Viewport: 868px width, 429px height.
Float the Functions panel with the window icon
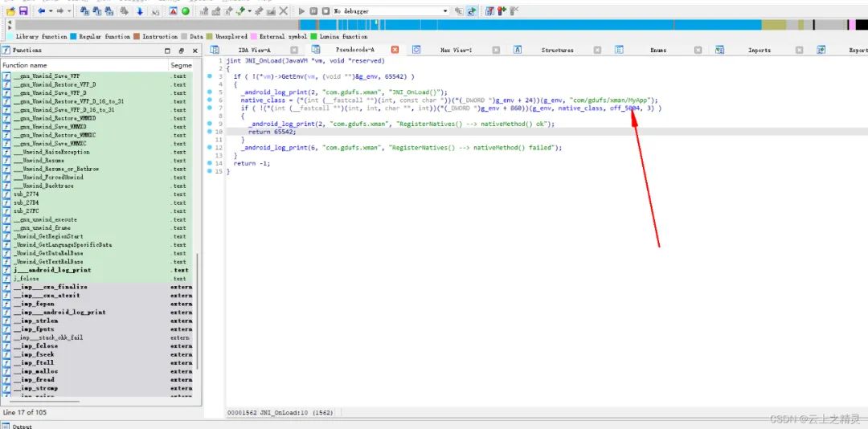(x=167, y=51)
